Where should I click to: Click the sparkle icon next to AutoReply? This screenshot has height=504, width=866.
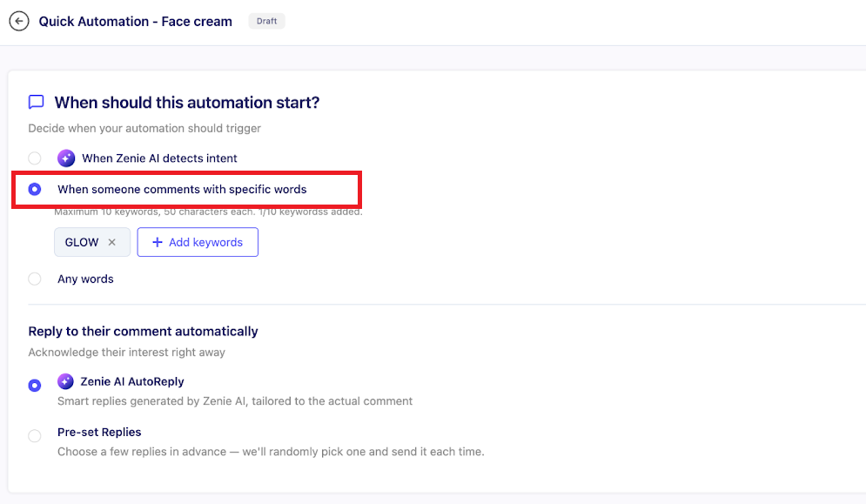[66, 381]
